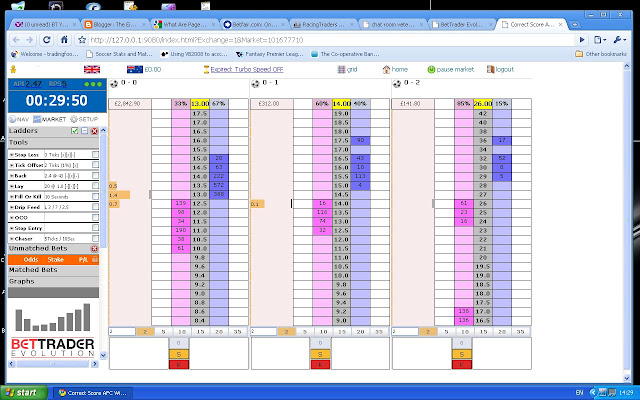Enable the Tick Offset checkbox
Viewport: 640px width, 400px height.
(95, 165)
